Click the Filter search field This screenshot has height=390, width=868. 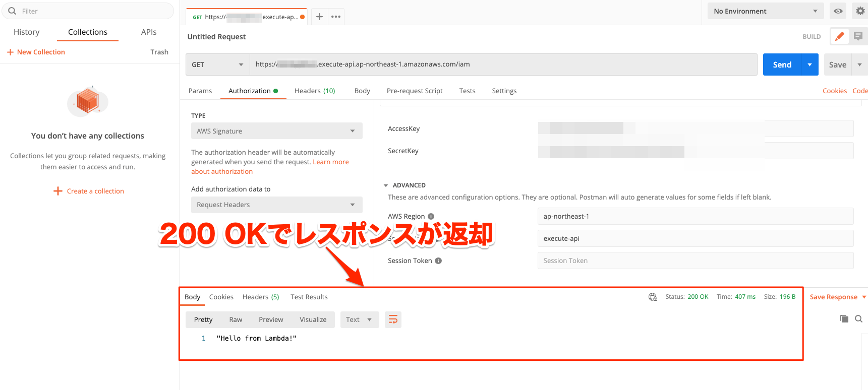(x=88, y=11)
